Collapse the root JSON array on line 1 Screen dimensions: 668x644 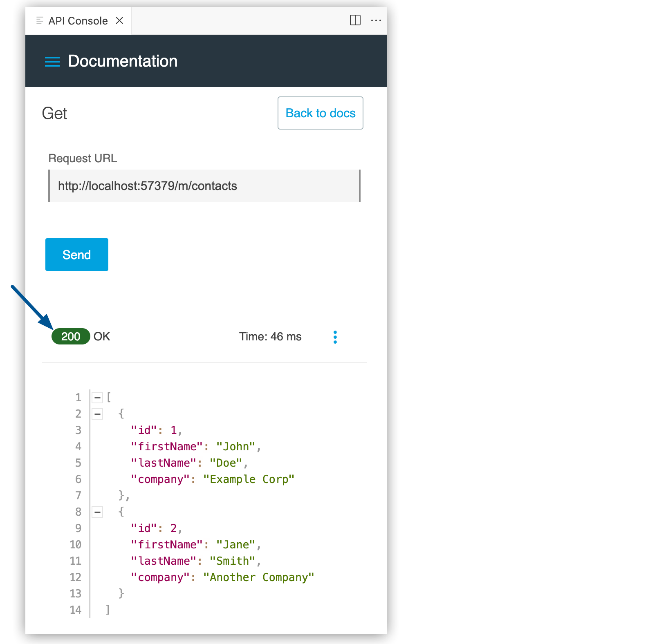click(x=98, y=397)
